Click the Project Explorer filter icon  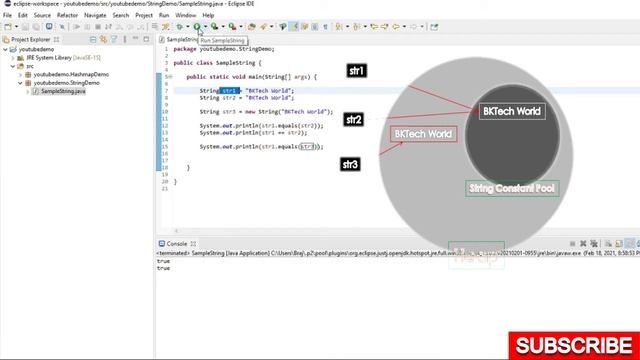114,40
